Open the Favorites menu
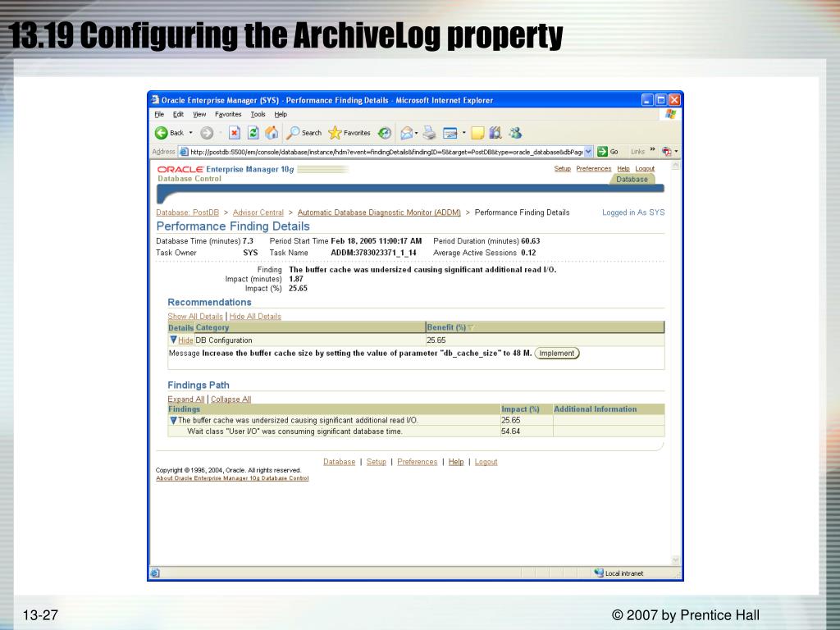The width and height of the screenshot is (840, 630). (228, 114)
